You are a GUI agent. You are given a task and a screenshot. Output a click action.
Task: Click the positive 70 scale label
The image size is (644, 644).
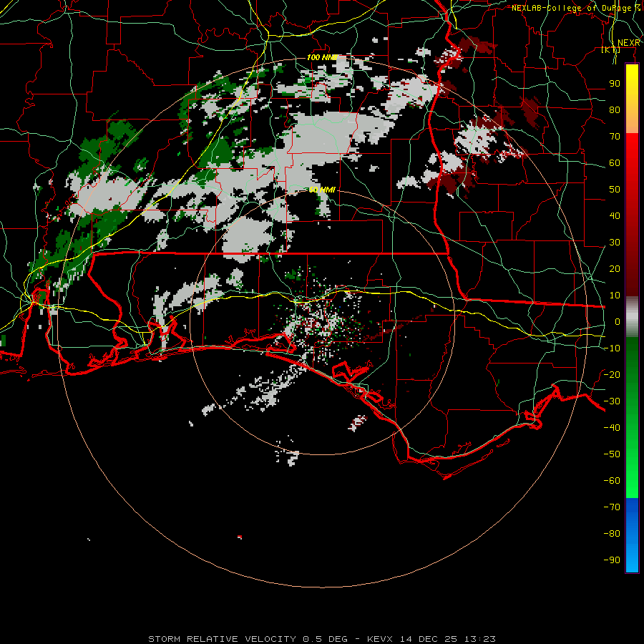point(615,137)
